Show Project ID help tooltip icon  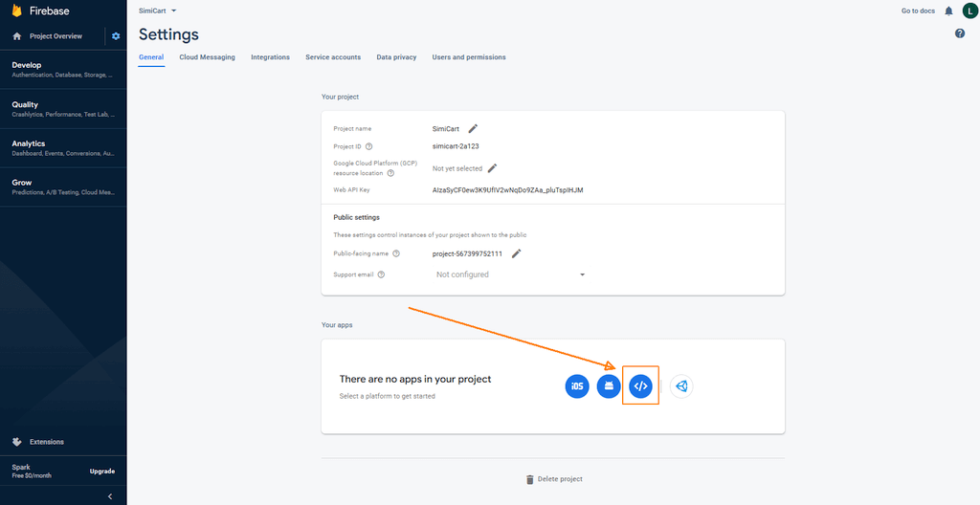pyautogui.click(x=368, y=146)
